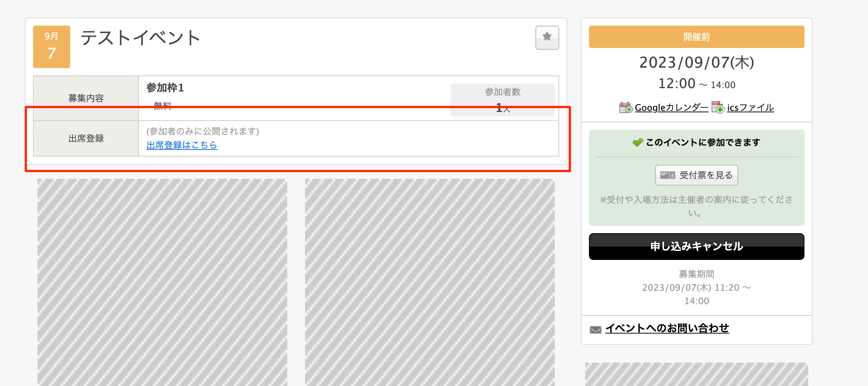Open the Googleカレンダー link
The width and height of the screenshot is (868, 386).
tap(671, 107)
